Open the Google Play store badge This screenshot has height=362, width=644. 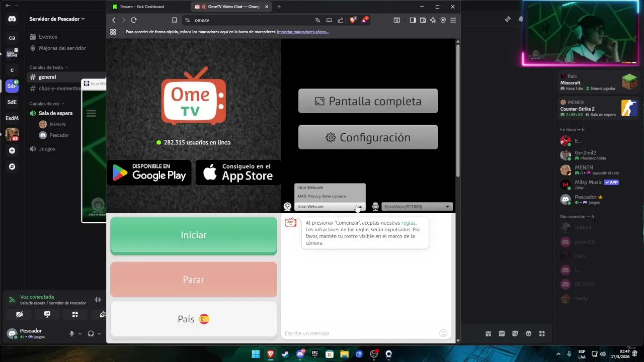149,172
